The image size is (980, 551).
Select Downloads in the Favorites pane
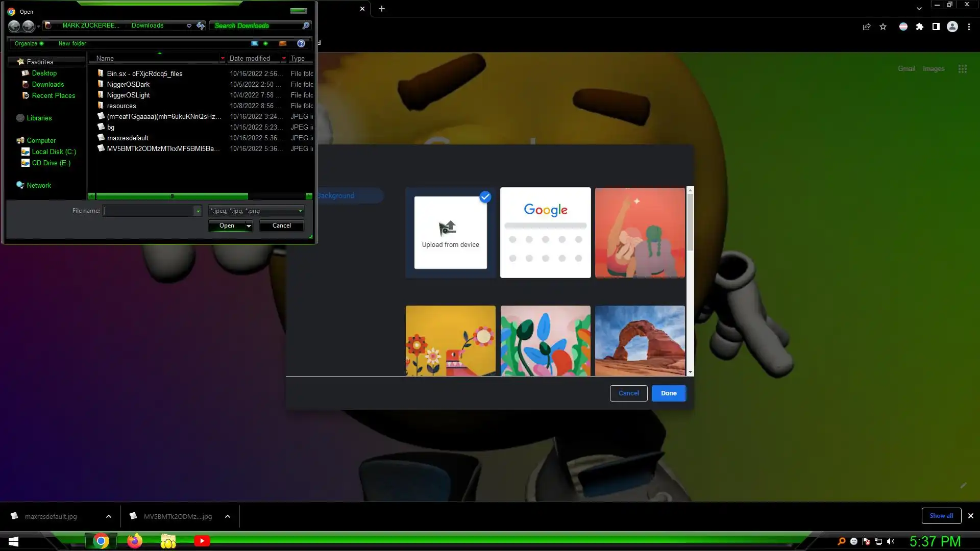point(48,85)
